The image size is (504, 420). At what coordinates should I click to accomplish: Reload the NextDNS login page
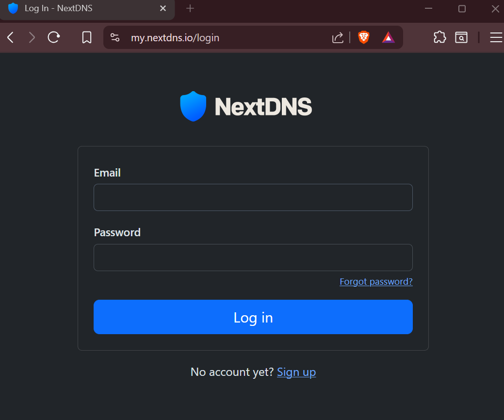point(54,37)
